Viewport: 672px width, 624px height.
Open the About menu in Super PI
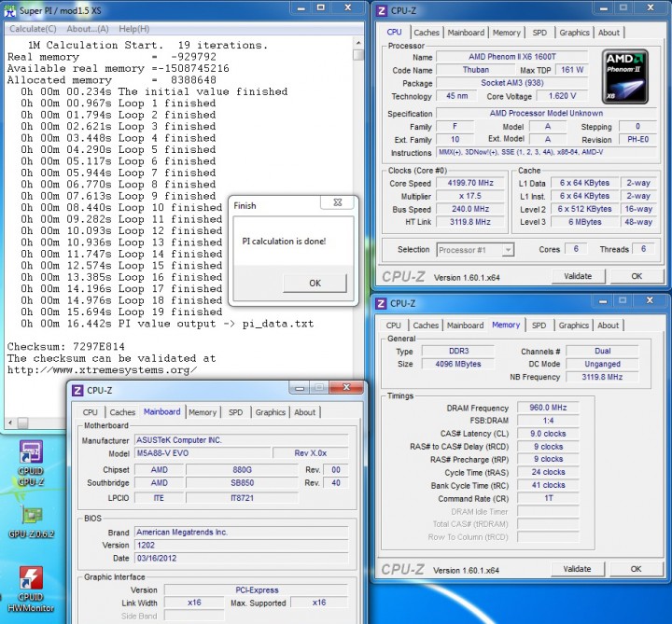(x=88, y=29)
